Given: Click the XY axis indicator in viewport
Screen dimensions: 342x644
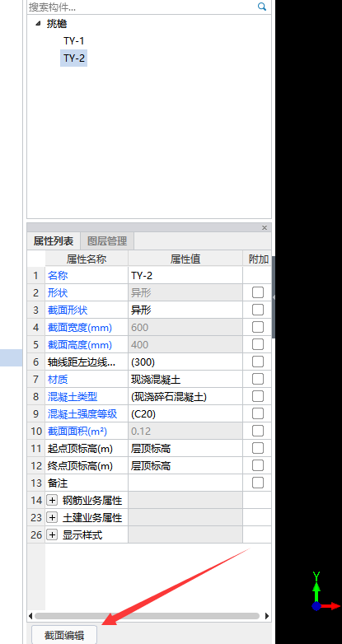Looking at the screenshot, I should (326, 591).
